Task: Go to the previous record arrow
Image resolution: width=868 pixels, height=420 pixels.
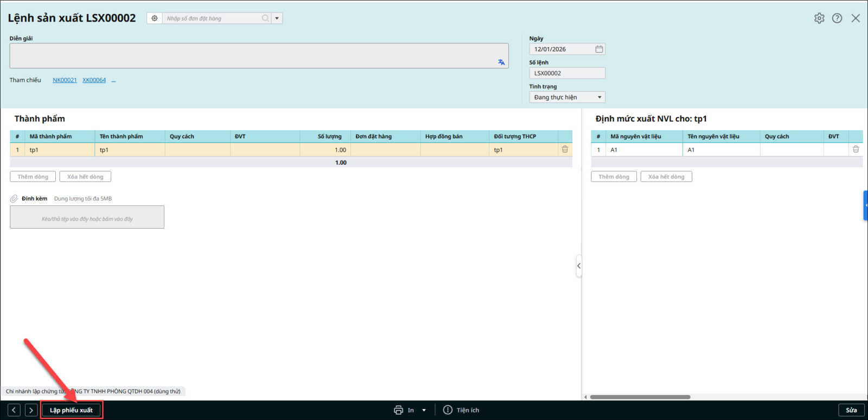Action: pos(14,410)
